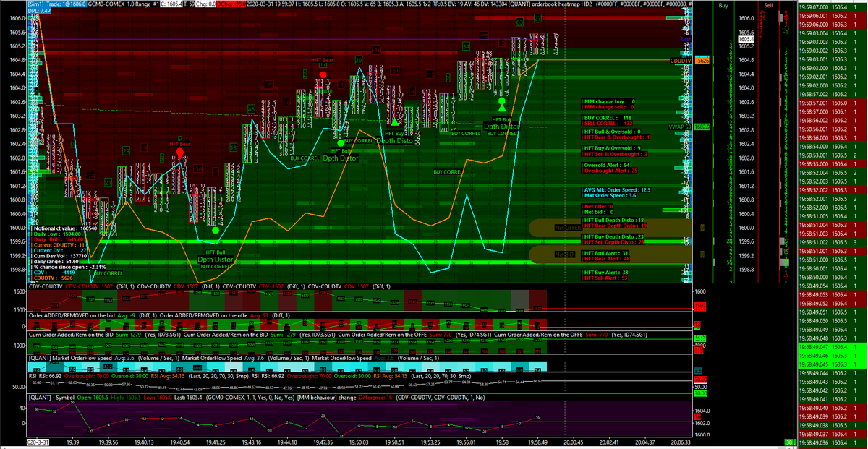The image size is (868, 449).
Task: Click the VWAP S3 label
Action: click(x=679, y=126)
